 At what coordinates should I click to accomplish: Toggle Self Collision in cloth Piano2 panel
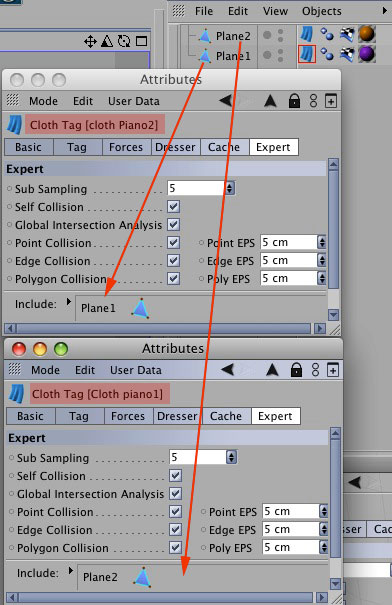click(174, 206)
